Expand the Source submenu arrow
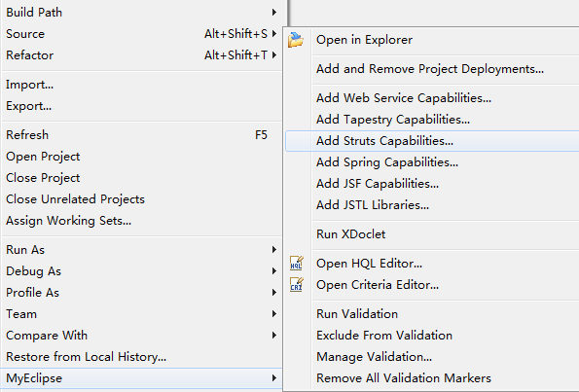This screenshot has width=579, height=392. tap(274, 34)
